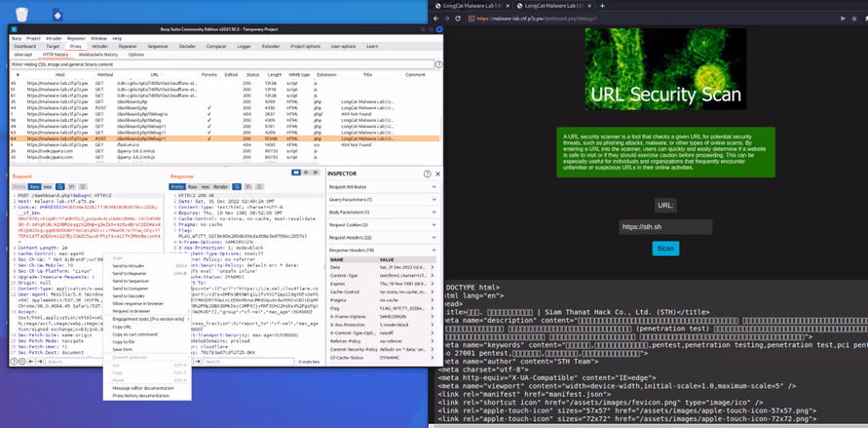Choose Send to Intruder in context menu
868x428 pixels.
point(147,266)
